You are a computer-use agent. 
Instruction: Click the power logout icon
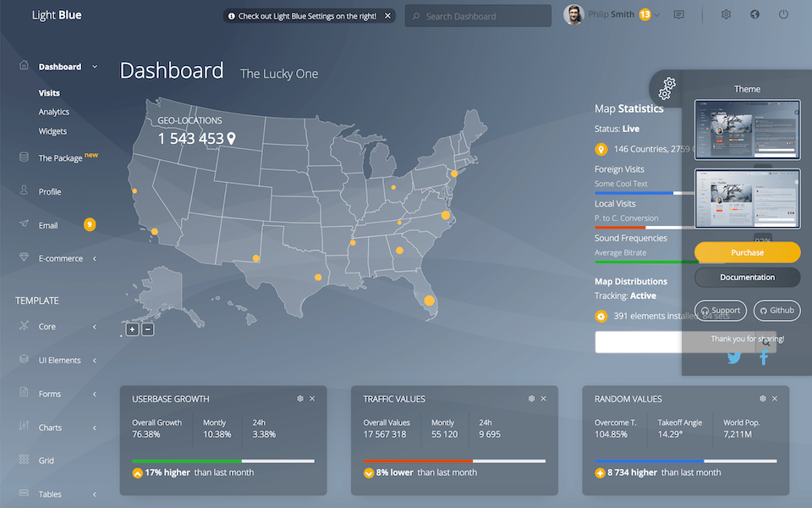(783, 15)
